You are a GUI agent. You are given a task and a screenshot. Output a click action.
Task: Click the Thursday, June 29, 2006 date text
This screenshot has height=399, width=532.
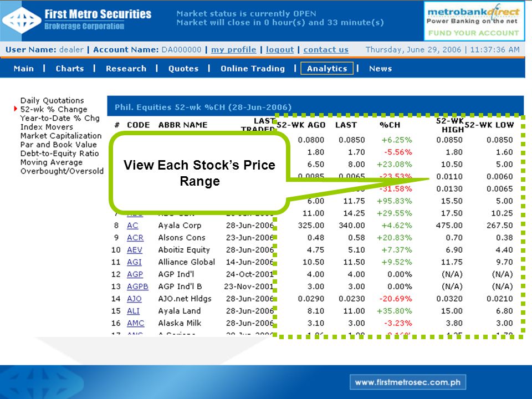(413, 49)
